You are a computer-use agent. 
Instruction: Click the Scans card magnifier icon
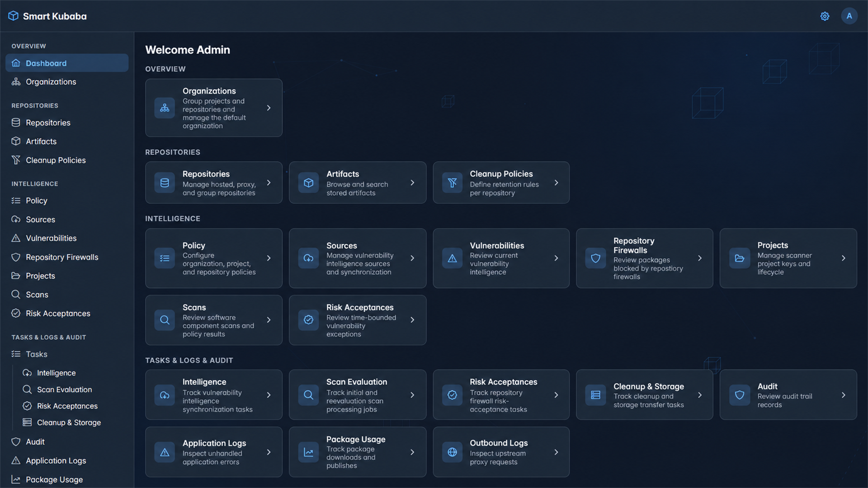(x=165, y=320)
